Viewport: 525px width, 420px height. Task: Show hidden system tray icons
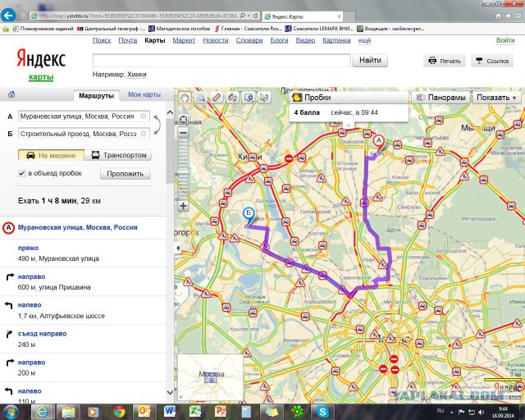(x=452, y=412)
